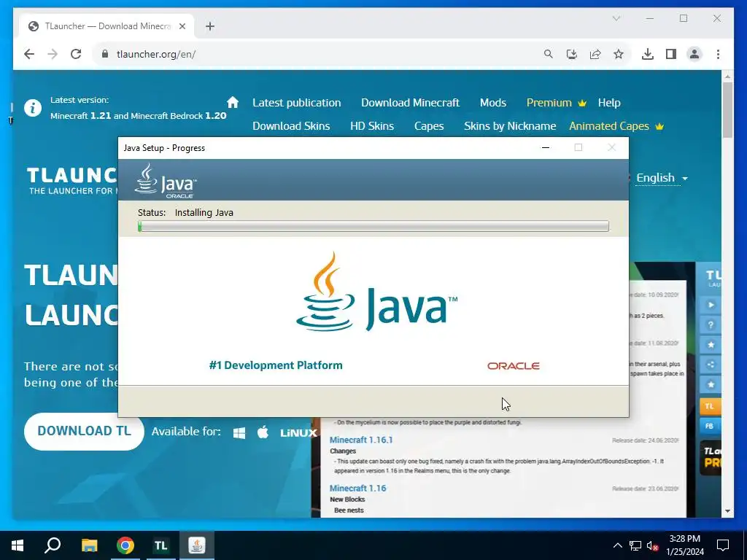Viewport: 747px width, 560px height.
Task: Switch to TLauncher in the taskbar
Action: click(x=161, y=545)
